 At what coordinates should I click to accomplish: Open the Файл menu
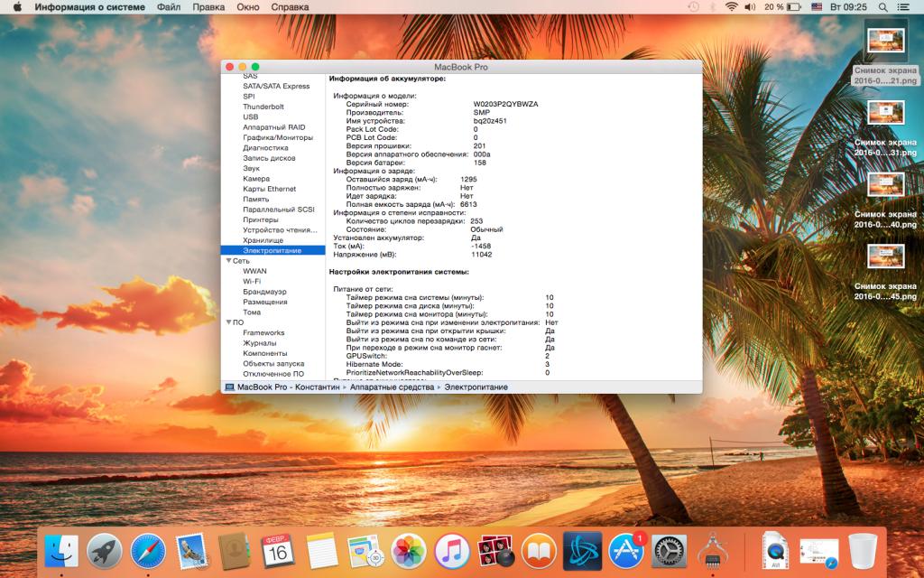point(169,7)
